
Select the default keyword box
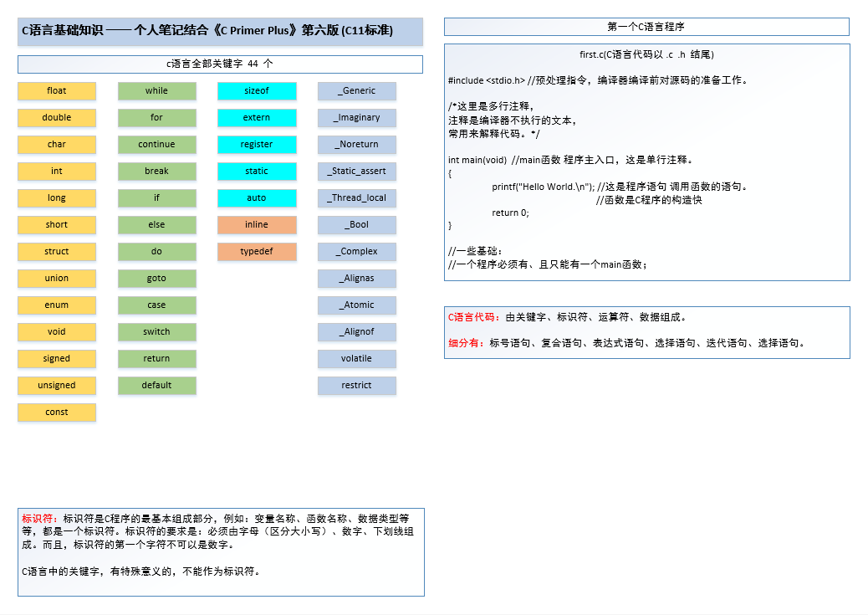[x=156, y=385]
